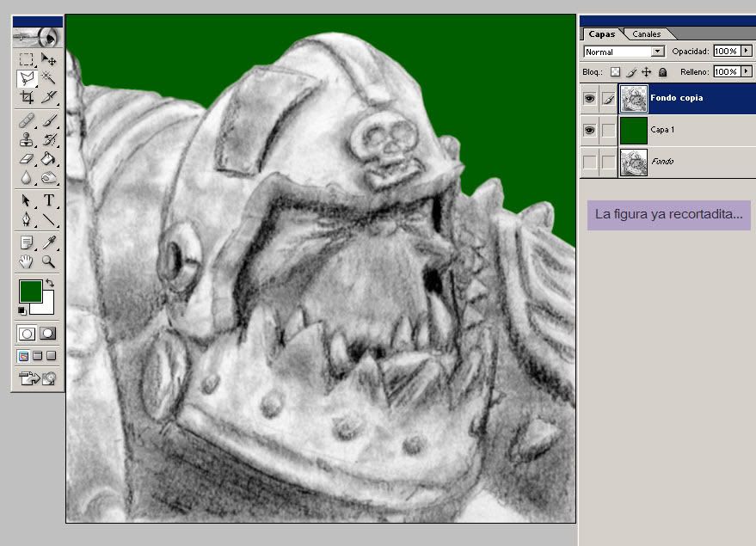Image resolution: width=756 pixels, height=546 pixels.
Task: Swap foreground and background colors
Action: click(x=50, y=283)
